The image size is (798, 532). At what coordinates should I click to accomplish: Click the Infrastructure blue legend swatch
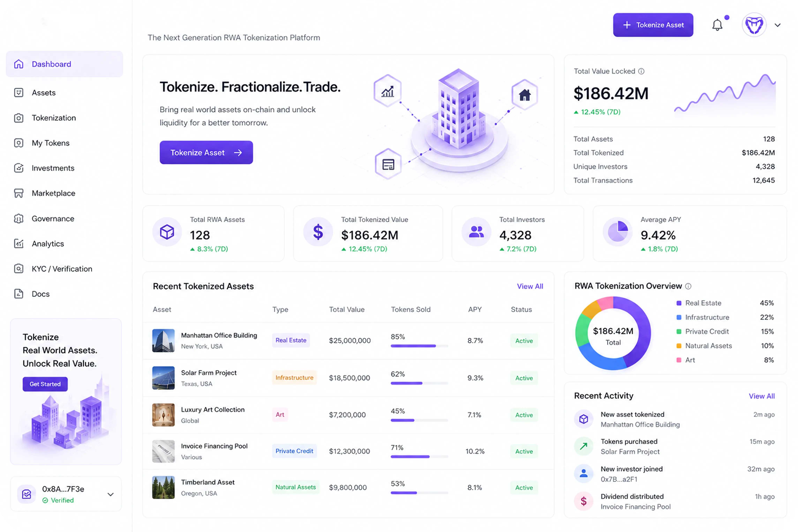coord(679,317)
